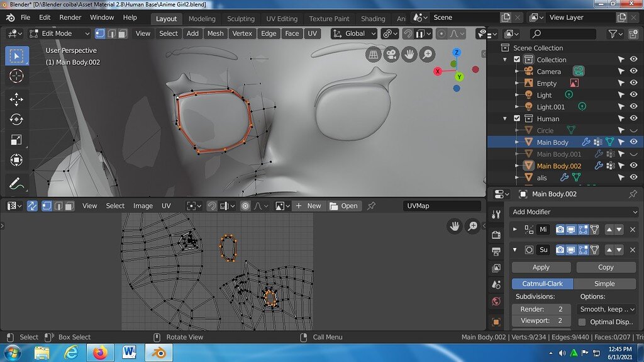Open the File menu
644x362 pixels.
point(25,17)
